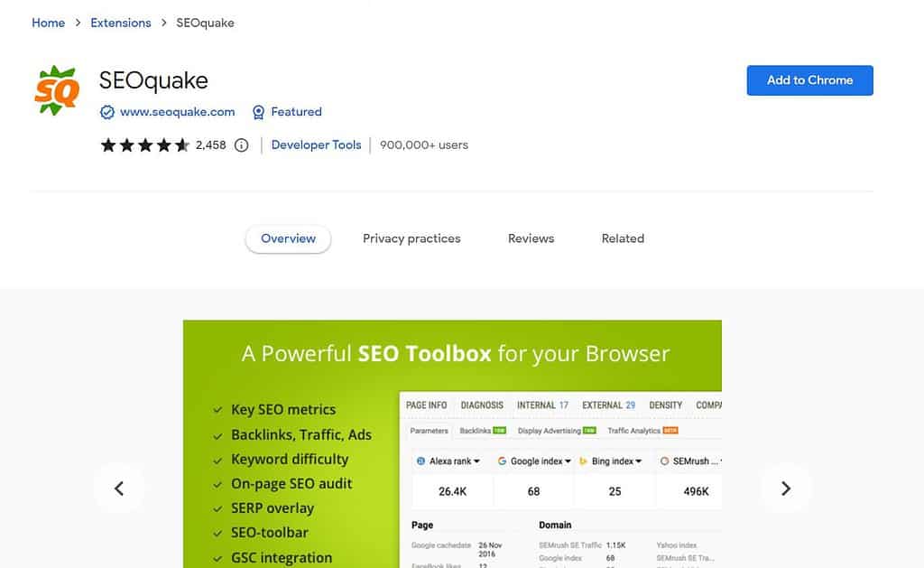
Task: Advance carousel with the right arrow
Action: tap(786, 488)
